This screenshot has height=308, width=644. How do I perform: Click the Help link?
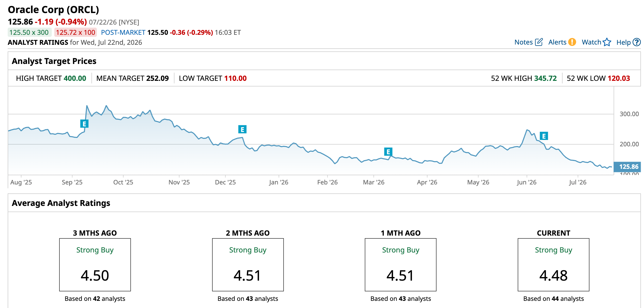point(623,42)
